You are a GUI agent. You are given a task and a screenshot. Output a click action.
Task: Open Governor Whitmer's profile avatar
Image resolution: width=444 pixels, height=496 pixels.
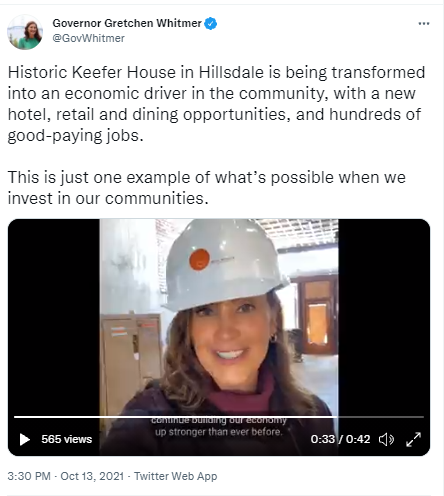[x=25, y=32]
